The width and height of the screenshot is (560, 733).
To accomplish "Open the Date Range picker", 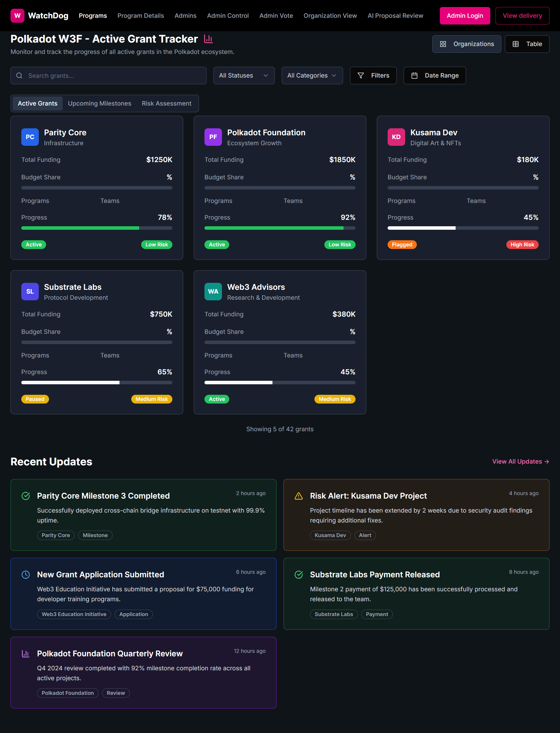I will coord(434,76).
